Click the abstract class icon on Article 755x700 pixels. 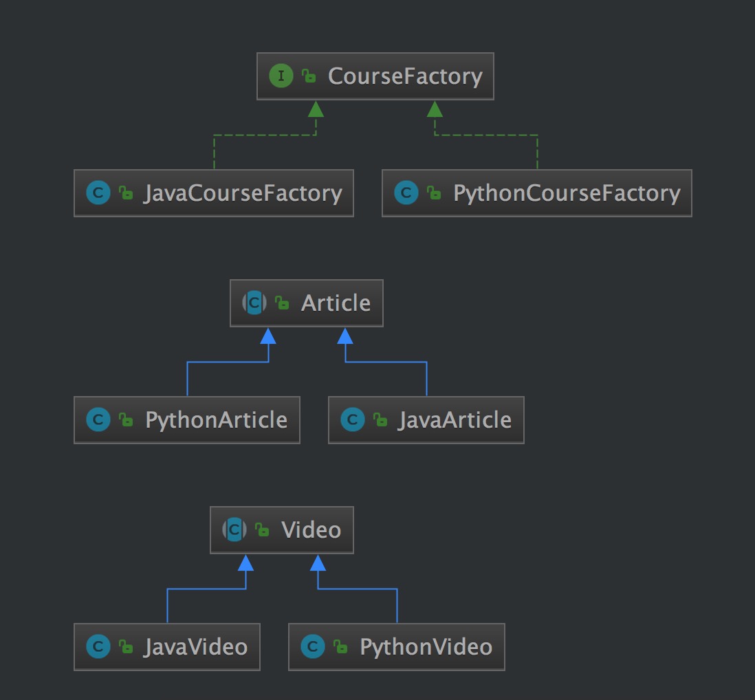(254, 303)
